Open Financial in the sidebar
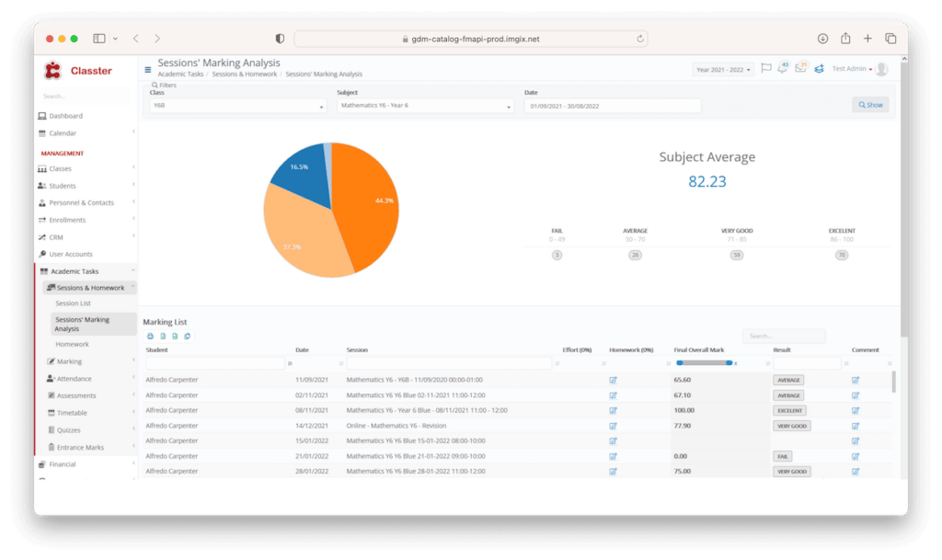The height and width of the screenshot is (560, 942). (62, 464)
